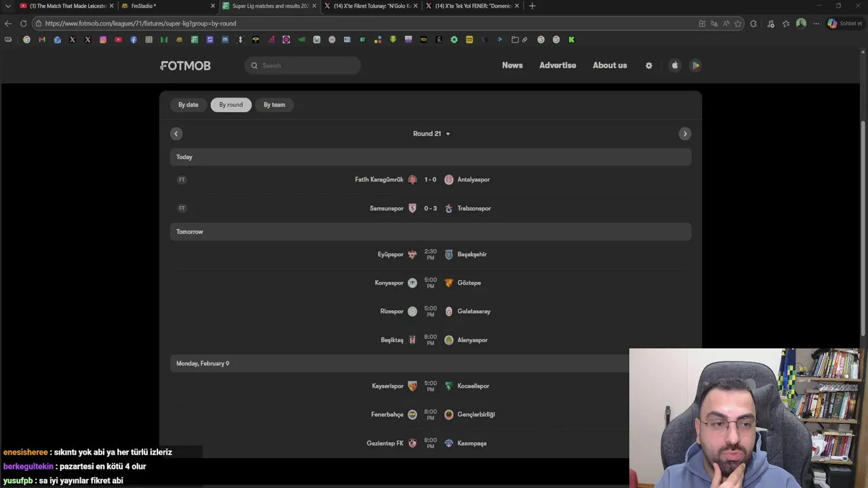Open the Gmail bookmark icon
The height and width of the screenshot is (488, 868).
(42, 39)
